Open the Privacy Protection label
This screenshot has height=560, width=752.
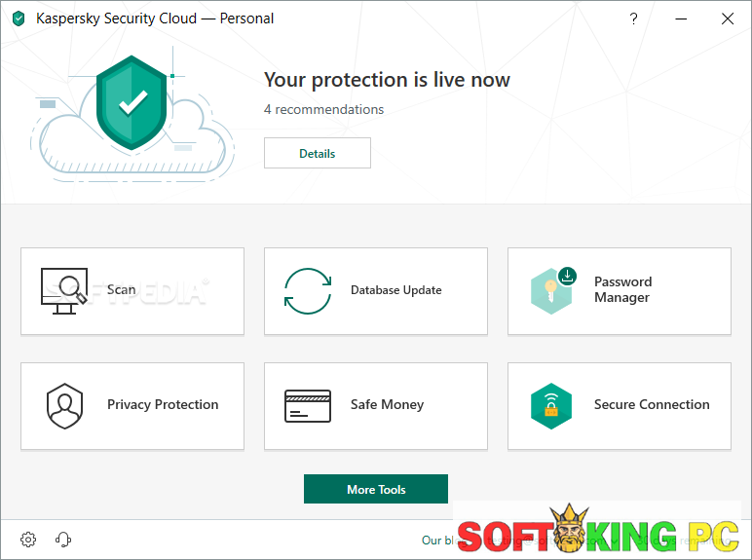163,405
